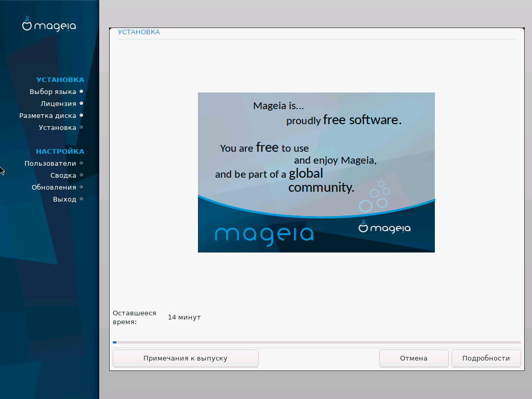Select the Пользователи step

coord(50,164)
